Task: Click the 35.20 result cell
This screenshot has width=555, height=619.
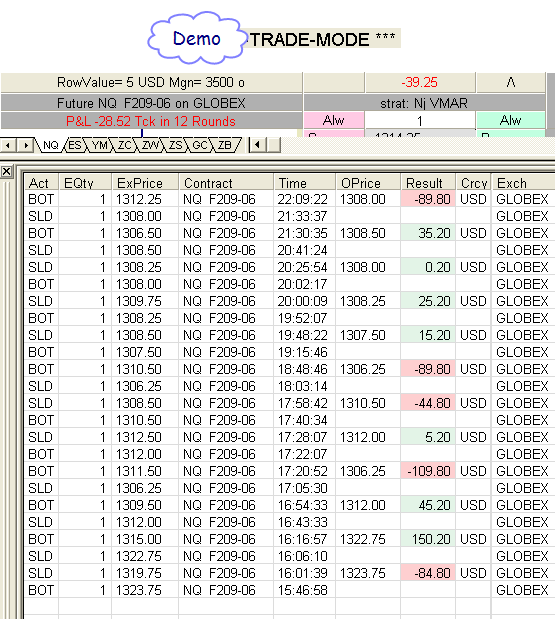Action: click(428, 233)
